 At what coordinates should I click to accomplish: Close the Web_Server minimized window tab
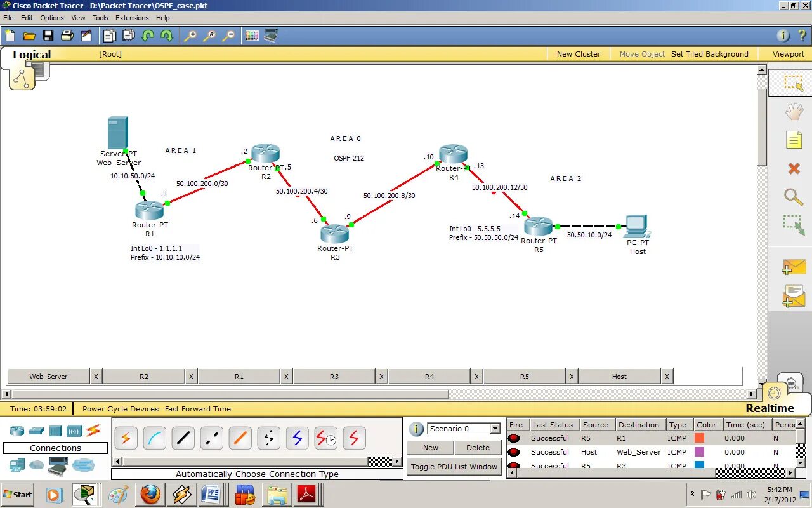(96, 377)
